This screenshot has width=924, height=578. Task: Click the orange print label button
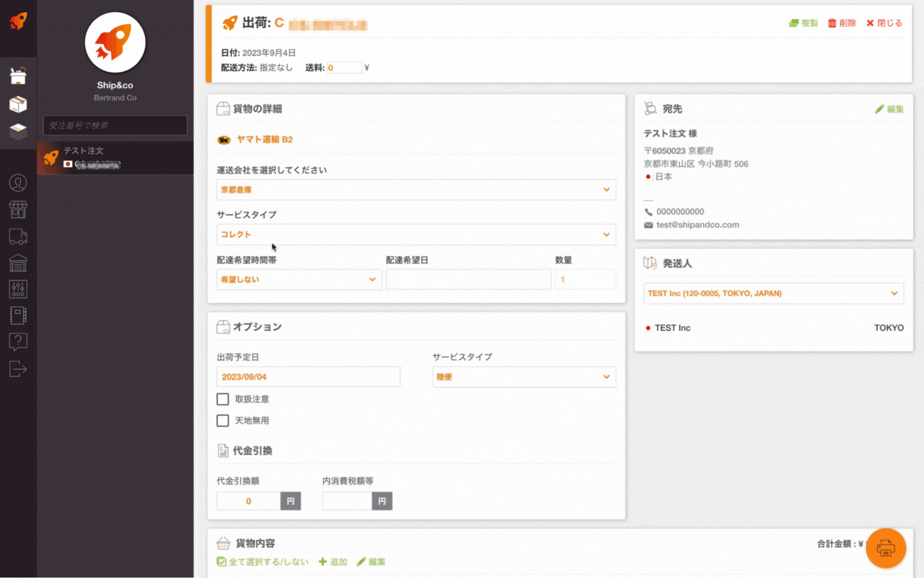(886, 548)
